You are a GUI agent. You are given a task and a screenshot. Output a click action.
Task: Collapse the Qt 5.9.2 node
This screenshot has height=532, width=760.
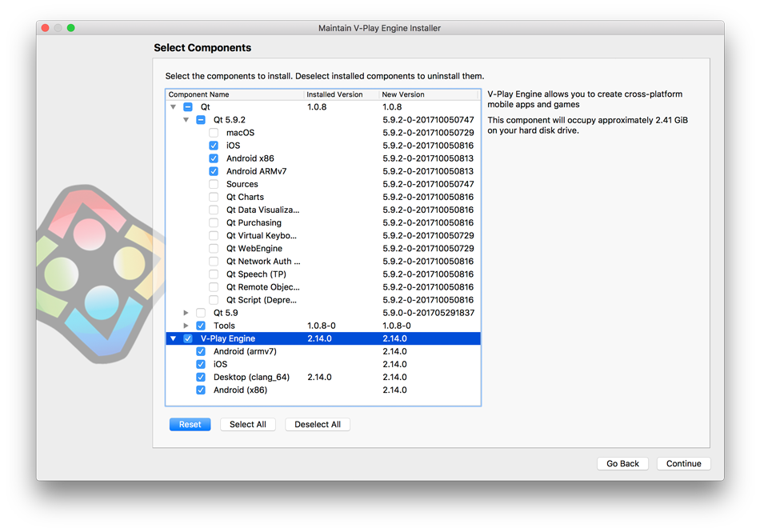[186, 120]
